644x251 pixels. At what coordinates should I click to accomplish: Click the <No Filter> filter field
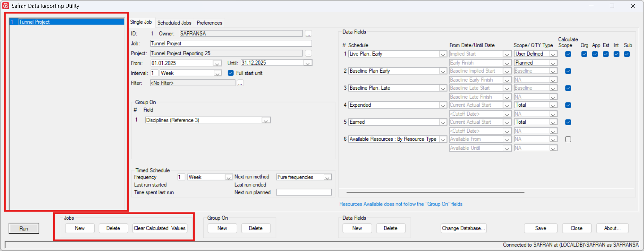click(x=193, y=83)
